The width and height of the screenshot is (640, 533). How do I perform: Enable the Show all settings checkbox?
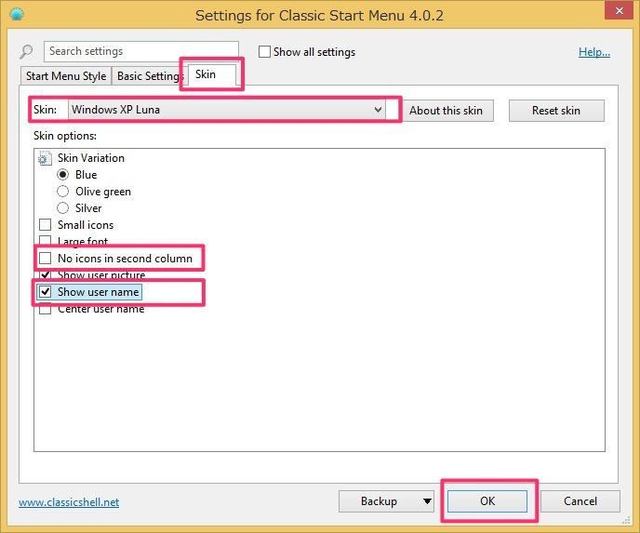265,52
